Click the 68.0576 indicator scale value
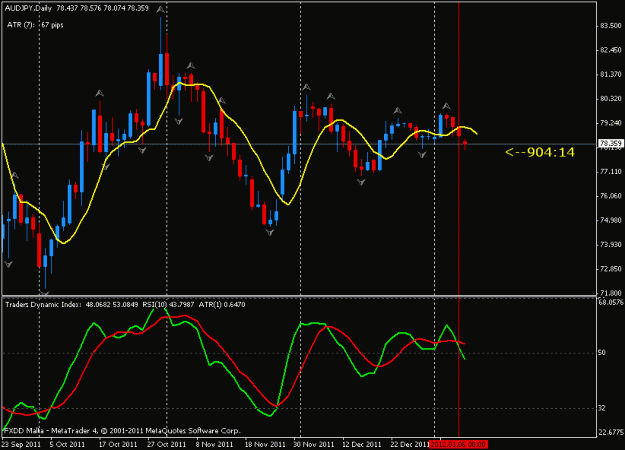Image resolution: width=625 pixels, height=450 pixels. [611, 303]
